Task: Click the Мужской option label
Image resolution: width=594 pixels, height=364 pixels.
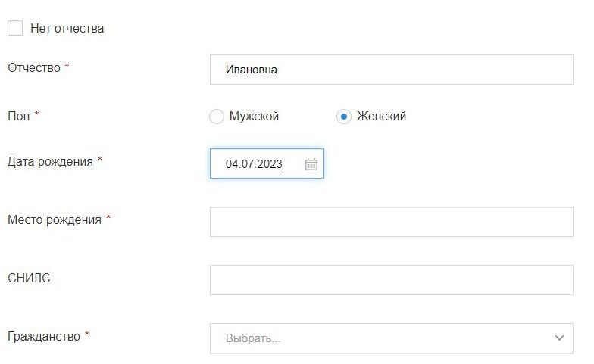Action: point(254,117)
